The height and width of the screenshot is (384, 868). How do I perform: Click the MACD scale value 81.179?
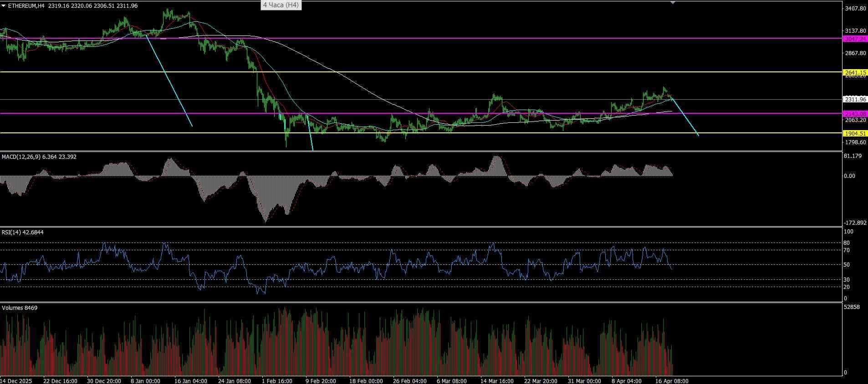[853, 157]
